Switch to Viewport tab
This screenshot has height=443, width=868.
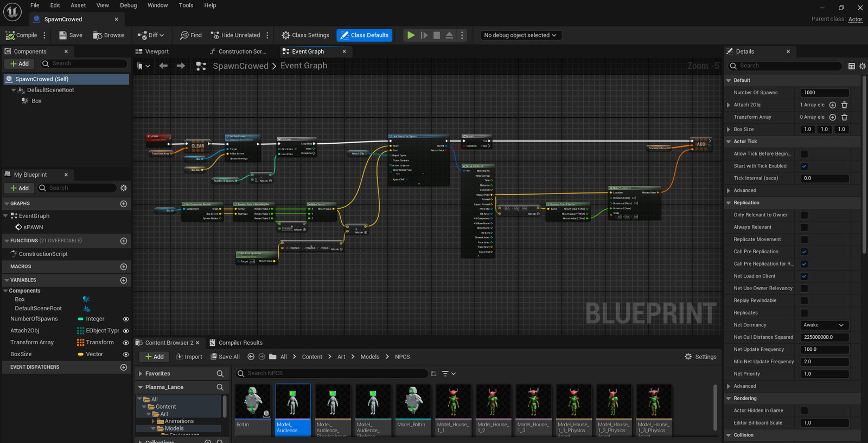pos(152,52)
